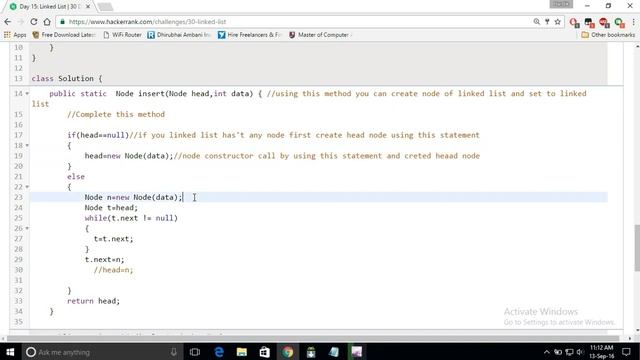Viewport: 640px width, 360px height.
Task: Click the 'return head;' statement
Action: (93, 301)
